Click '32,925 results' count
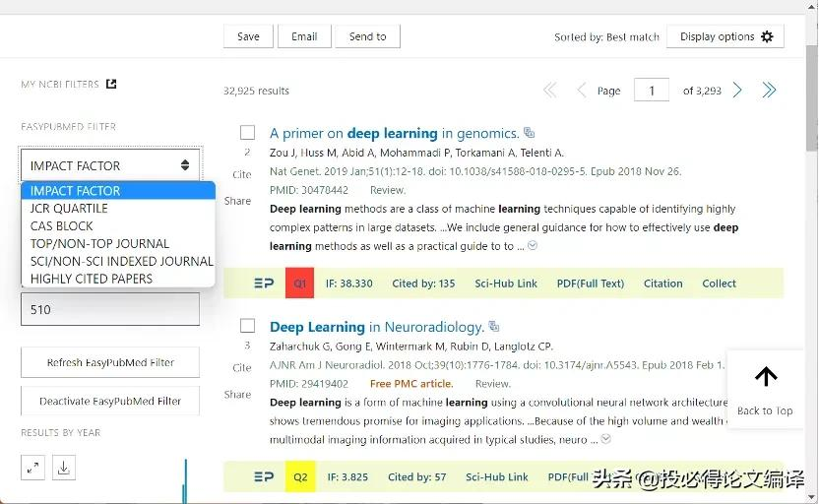The width and height of the screenshot is (819, 504). click(x=256, y=91)
